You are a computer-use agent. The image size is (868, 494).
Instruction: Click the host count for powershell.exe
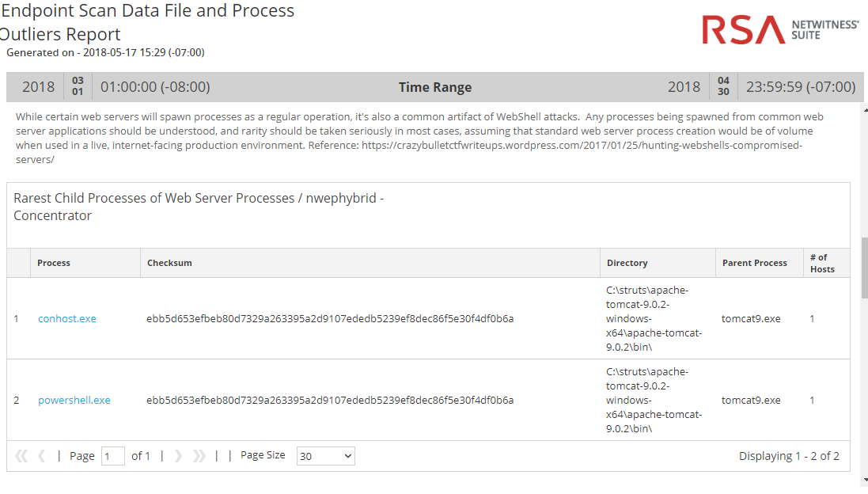click(812, 401)
